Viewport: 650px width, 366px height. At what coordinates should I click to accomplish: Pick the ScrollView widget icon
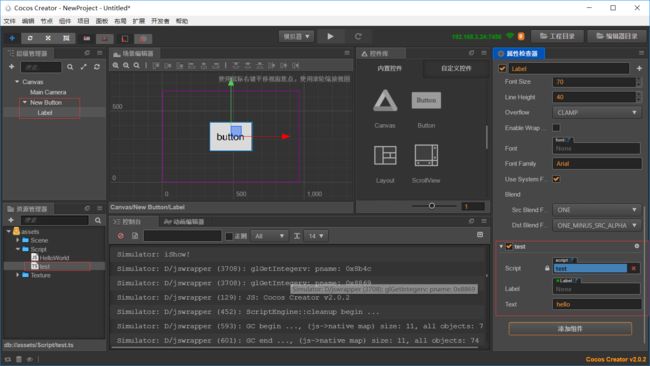click(426, 155)
